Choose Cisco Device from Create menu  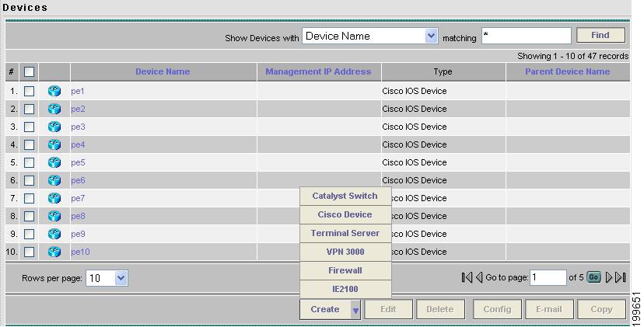click(345, 214)
